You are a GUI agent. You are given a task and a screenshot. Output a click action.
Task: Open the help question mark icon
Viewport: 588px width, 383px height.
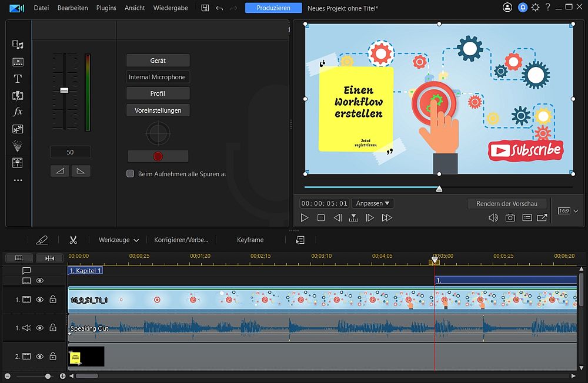(548, 7)
